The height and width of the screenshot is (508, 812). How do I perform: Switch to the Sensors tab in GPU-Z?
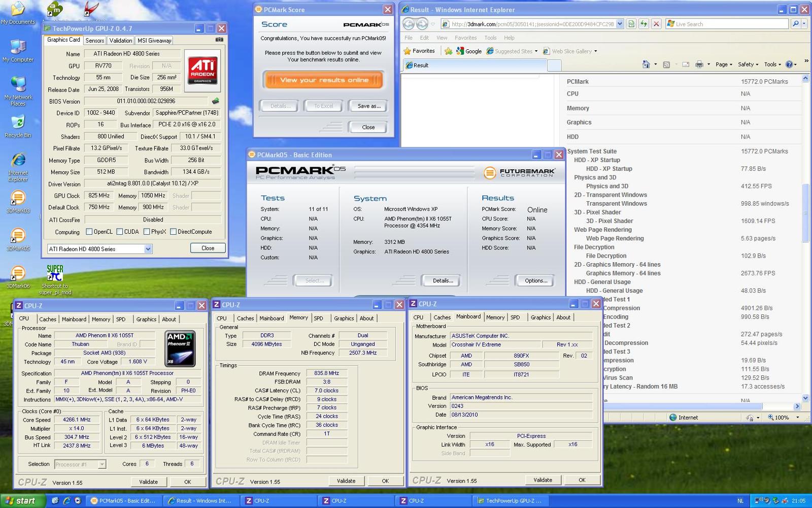[95, 40]
